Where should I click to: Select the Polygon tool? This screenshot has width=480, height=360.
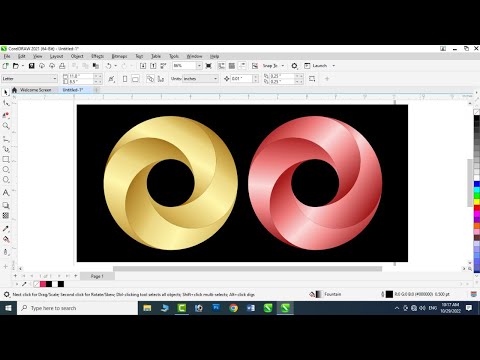[6, 180]
